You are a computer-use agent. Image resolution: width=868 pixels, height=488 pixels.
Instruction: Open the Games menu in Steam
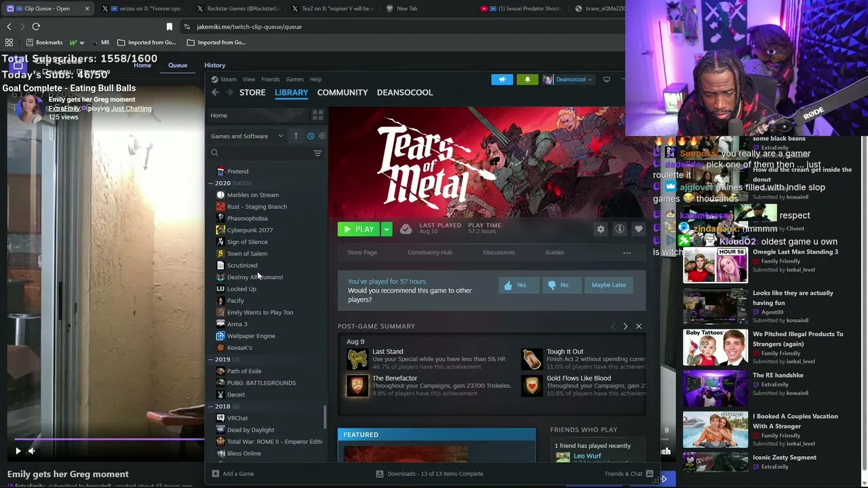pos(294,79)
